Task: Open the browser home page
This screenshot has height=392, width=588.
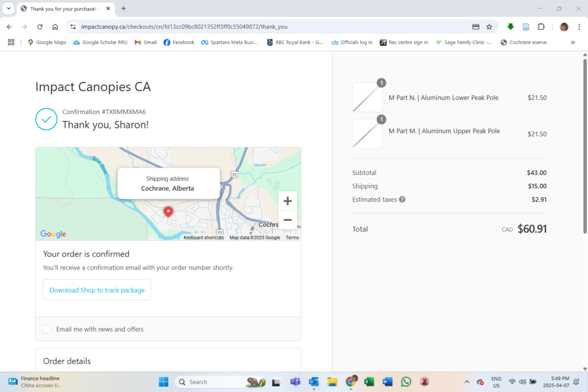Action: click(55, 26)
